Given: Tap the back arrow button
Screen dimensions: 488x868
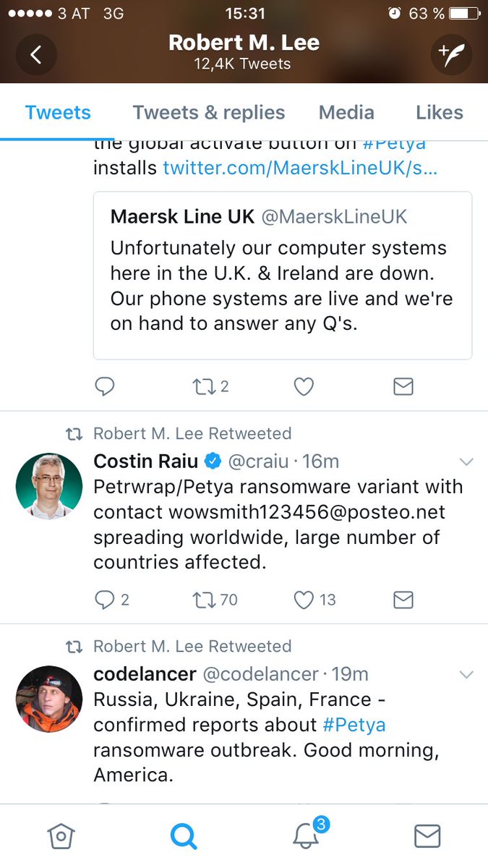Looking at the screenshot, I should 36,53.
